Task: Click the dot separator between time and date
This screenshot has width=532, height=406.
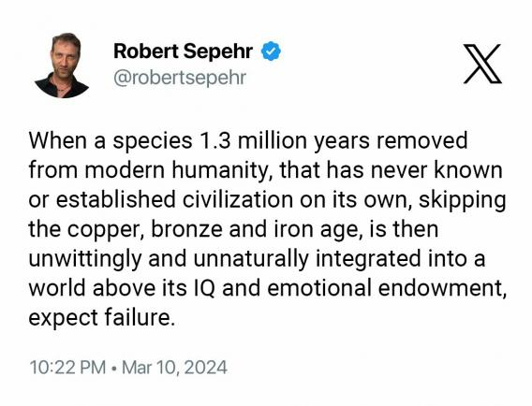Action: (x=114, y=369)
